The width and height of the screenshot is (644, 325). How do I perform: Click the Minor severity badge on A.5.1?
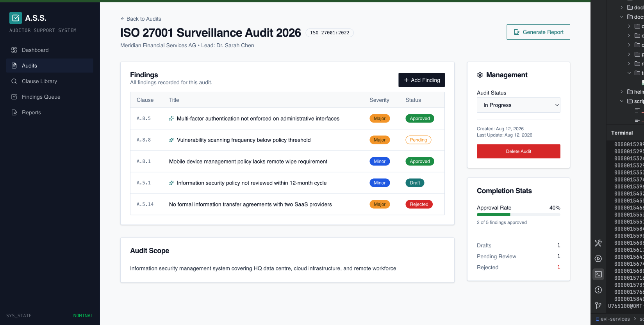pyautogui.click(x=380, y=183)
